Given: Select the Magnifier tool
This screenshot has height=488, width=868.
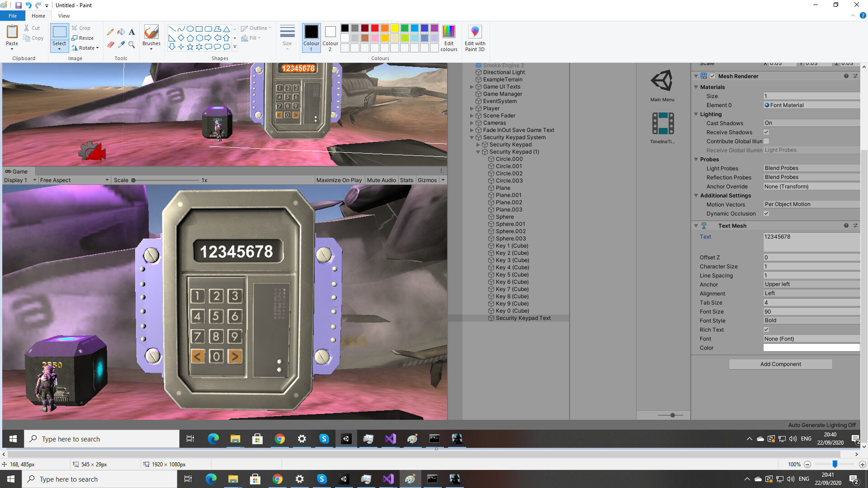Looking at the screenshot, I should point(132,44).
